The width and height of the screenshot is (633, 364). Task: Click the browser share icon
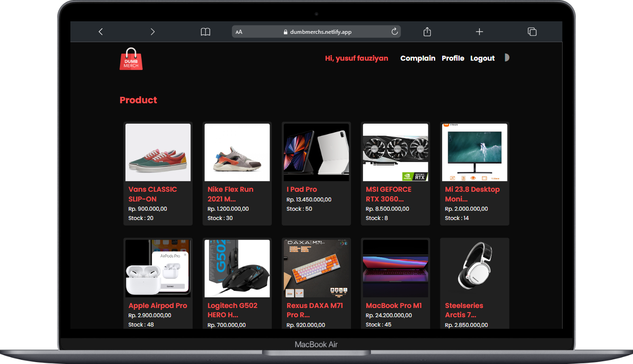[427, 32]
